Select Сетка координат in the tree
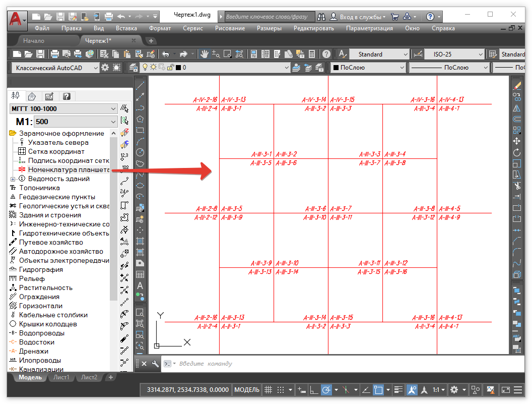Image resolution: width=532 pixels, height=404 pixels. [56, 151]
